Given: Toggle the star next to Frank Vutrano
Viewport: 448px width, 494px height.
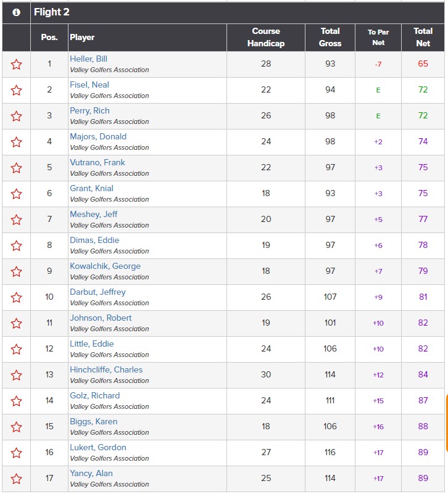Looking at the screenshot, I should click(x=17, y=168).
